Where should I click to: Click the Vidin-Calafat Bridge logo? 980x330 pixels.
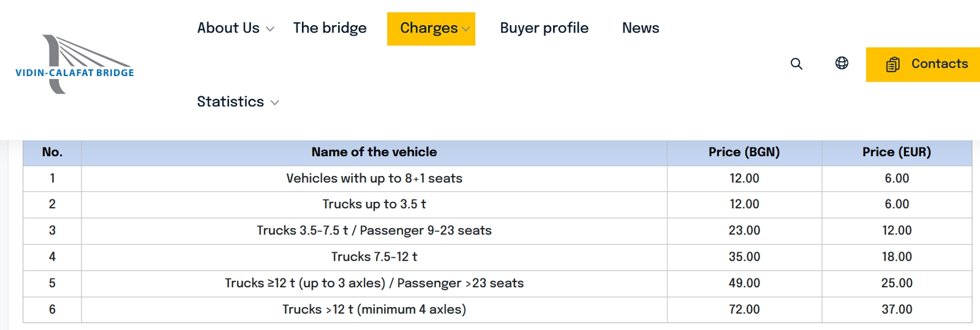(x=74, y=64)
